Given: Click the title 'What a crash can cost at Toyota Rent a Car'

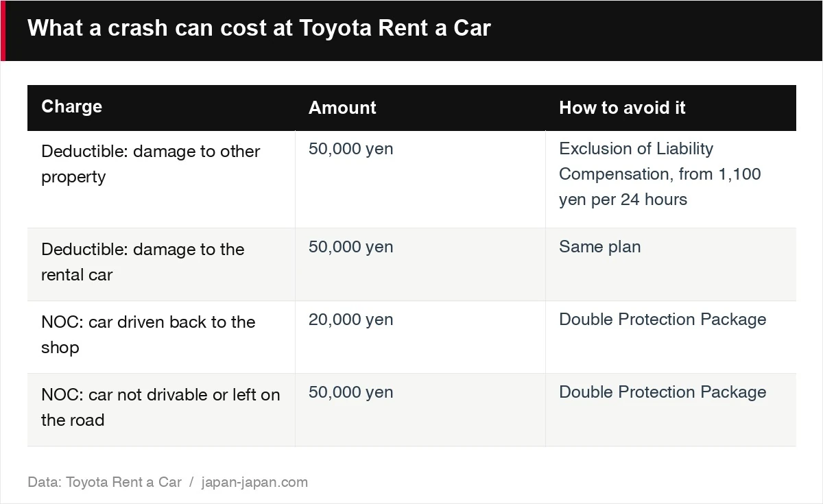Looking at the screenshot, I should point(259,28).
